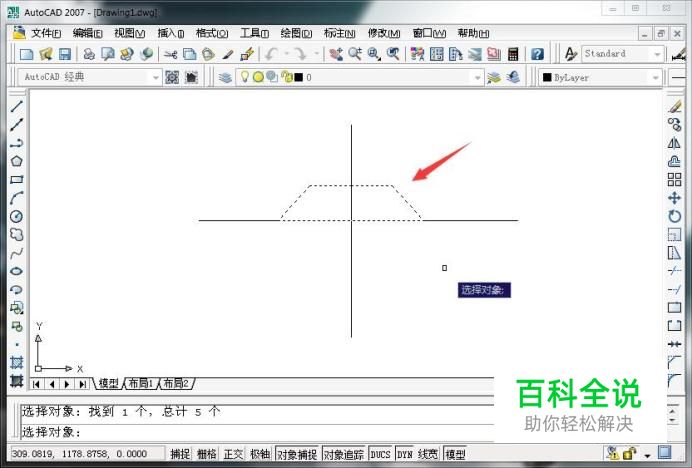Click the Mirror modify tool
This screenshot has width=692, height=468.
pos(674,143)
